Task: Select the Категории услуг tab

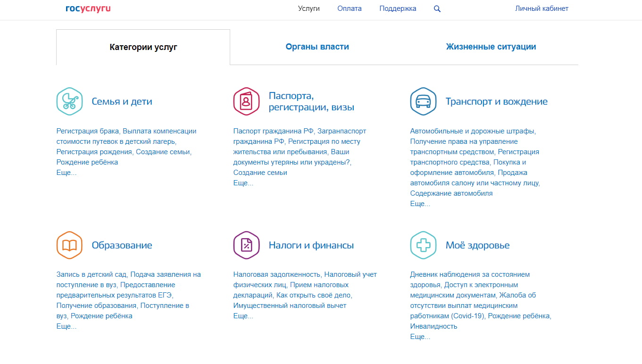Action: point(143,47)
